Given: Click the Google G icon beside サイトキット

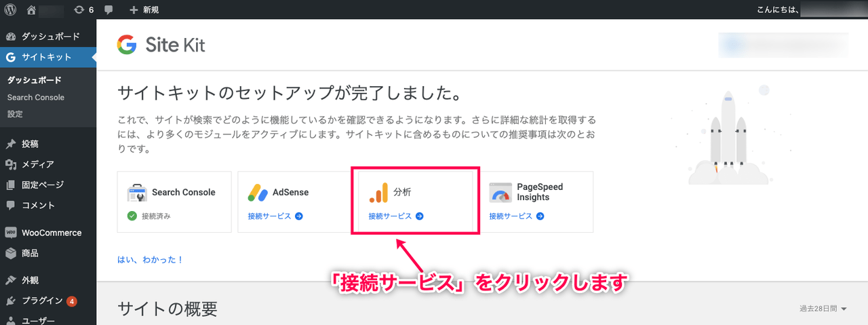Looking at the screenshot, I should (x=11, y=58).
